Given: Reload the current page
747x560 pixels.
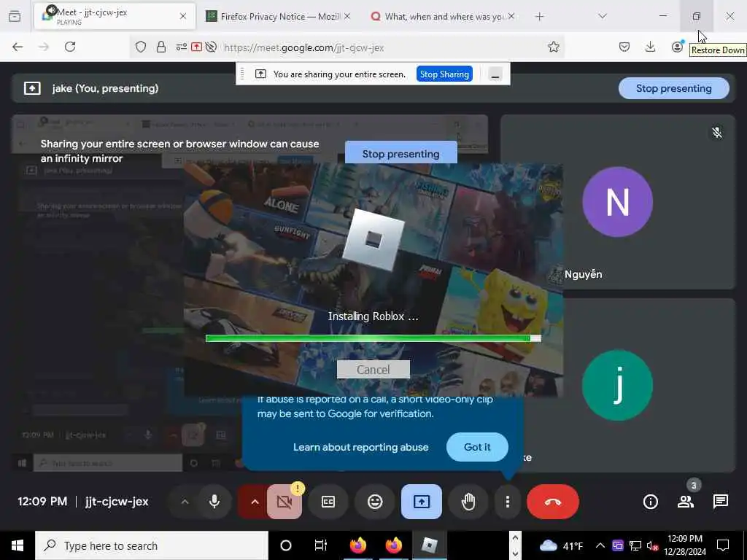Looking at the screenshot, I should pos(70,47).
